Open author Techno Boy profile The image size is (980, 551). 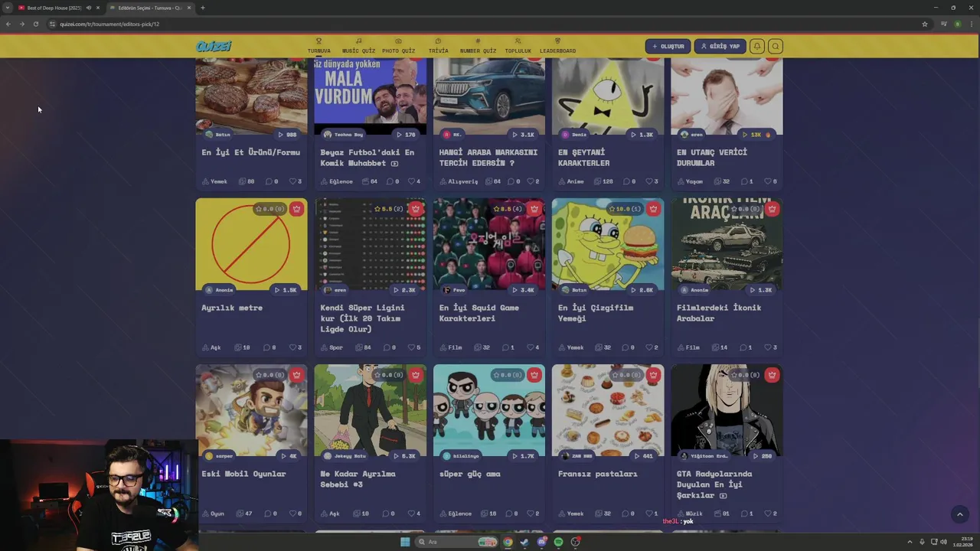point(344,135)
